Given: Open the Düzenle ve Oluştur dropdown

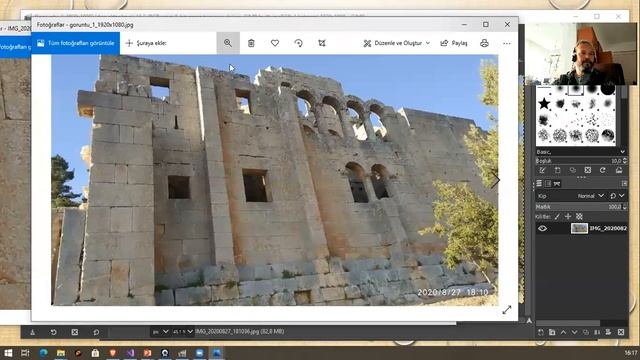Looking at the screenshot, I should [x=397, y=43].
